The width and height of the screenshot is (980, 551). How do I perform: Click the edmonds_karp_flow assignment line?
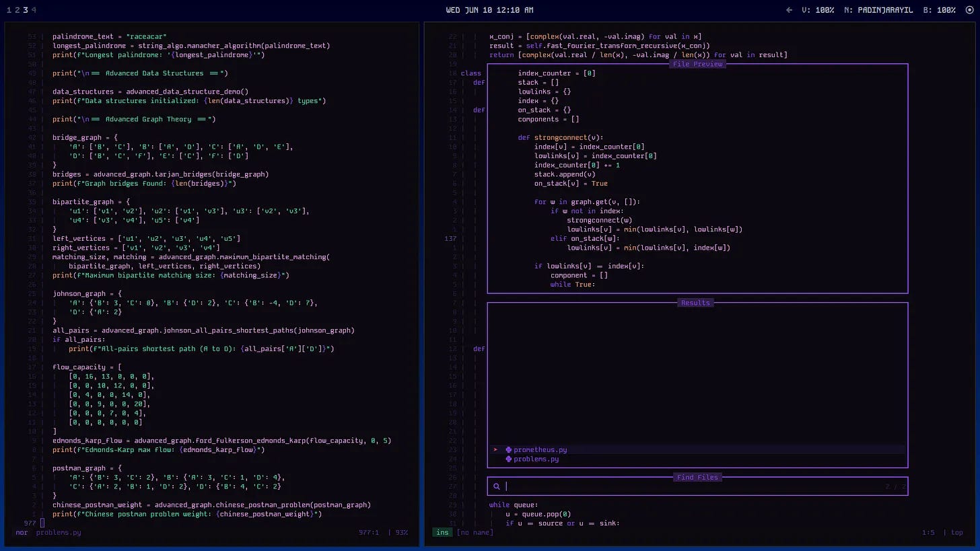point(221,441)
